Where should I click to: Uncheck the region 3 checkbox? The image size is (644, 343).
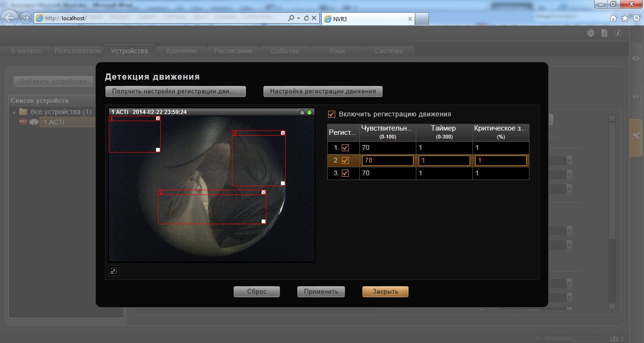coord(345,173)
